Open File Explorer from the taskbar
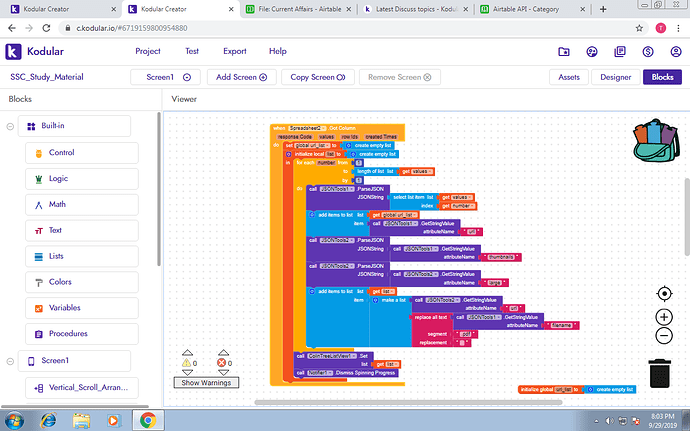 pyautogui.click(x=81, y=420)
